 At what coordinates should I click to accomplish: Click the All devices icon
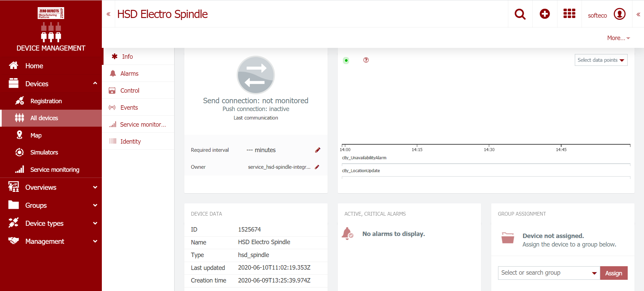pyautogui.click(x=19, y=118)
